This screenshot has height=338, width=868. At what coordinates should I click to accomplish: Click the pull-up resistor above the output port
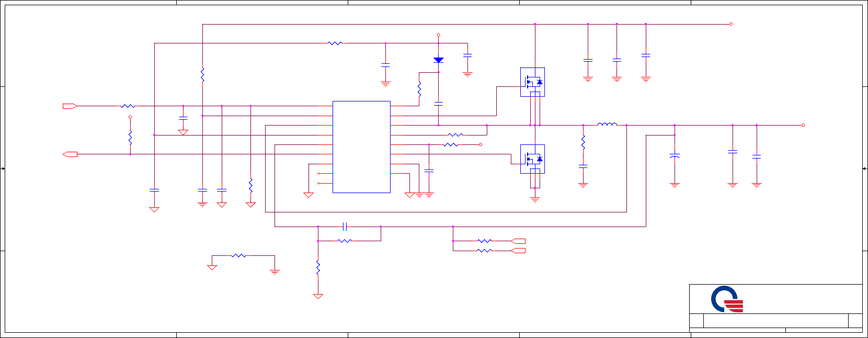pos(130,137)
